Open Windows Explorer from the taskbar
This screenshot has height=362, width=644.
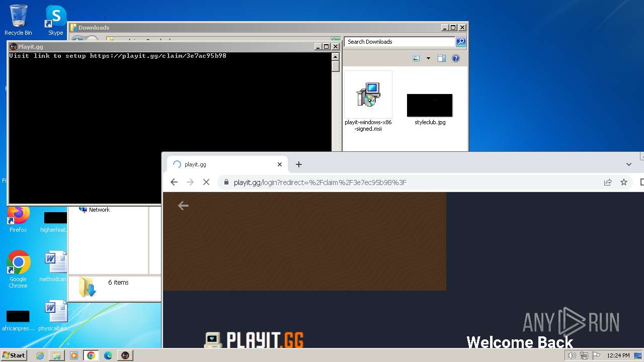coord(57,355)
